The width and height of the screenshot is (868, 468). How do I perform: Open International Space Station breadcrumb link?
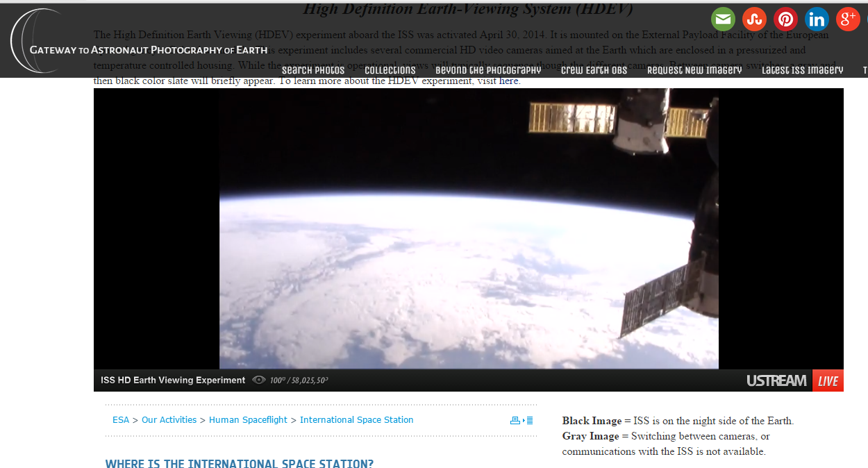[357, 420]
